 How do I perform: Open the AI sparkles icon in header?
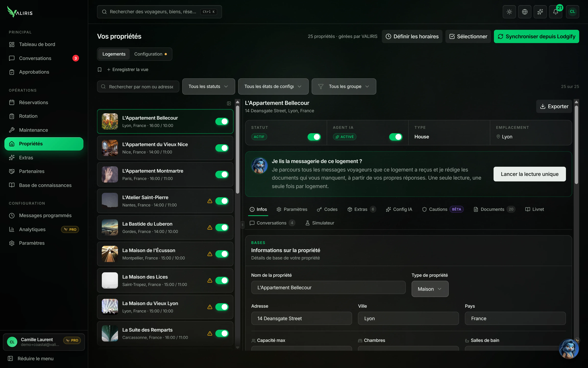[540, 12]
